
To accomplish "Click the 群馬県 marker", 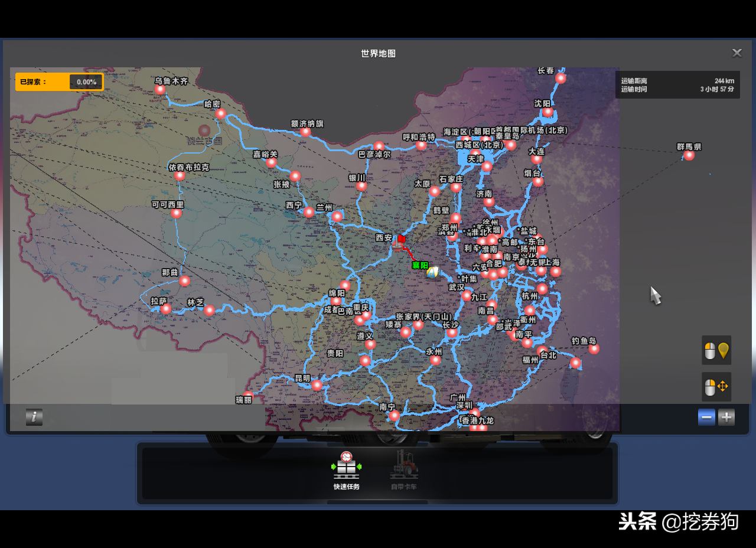I will point(689,155).
